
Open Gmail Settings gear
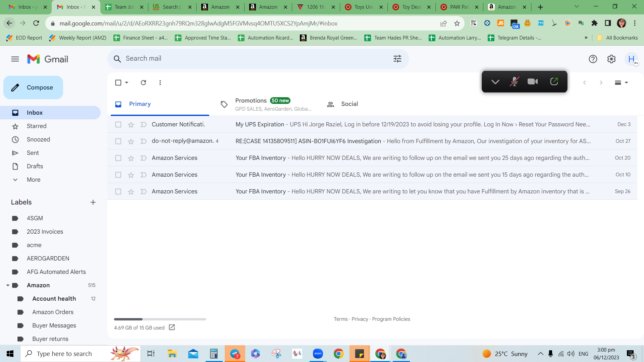(x=611, y=59)
